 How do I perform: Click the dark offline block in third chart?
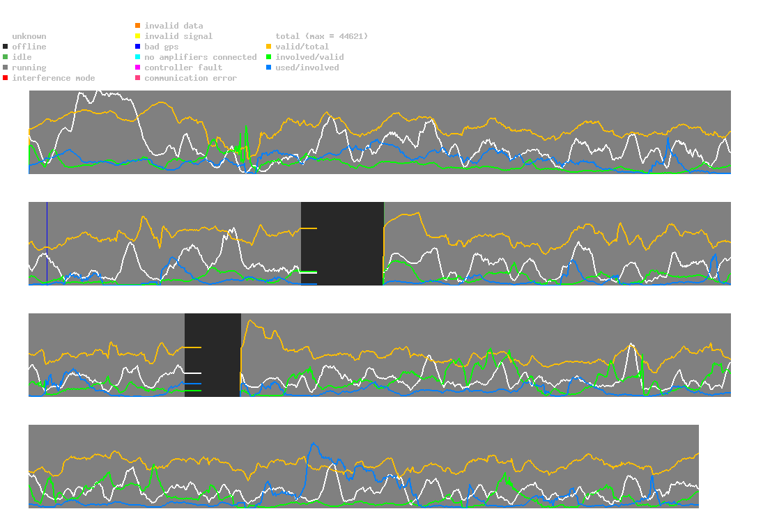coord(213,355)
